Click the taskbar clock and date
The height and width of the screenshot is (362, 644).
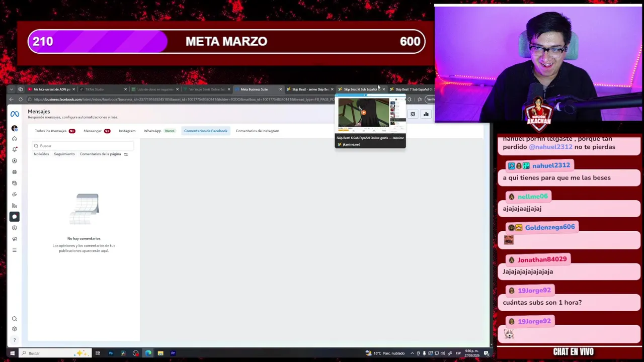tap(471, 353)
